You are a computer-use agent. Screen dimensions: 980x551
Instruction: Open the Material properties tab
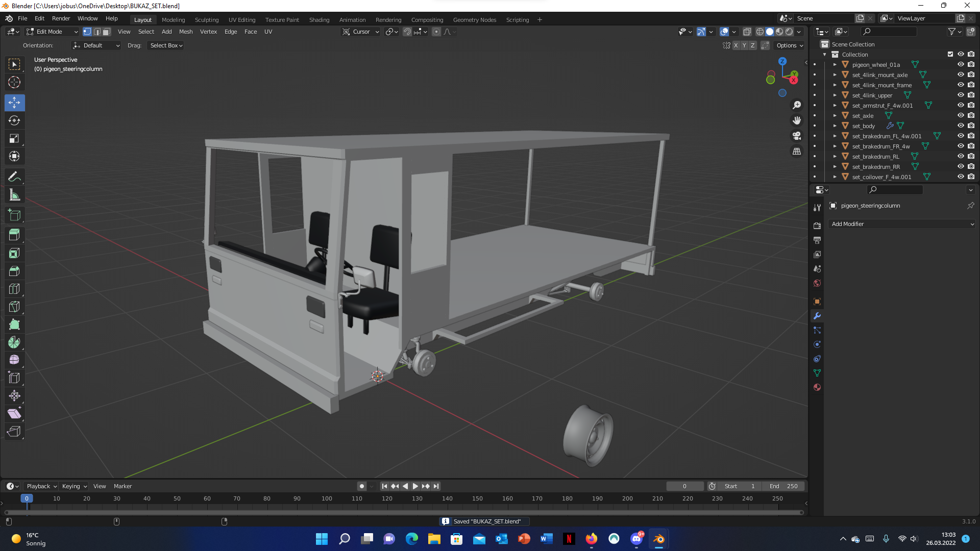point(817,387)
